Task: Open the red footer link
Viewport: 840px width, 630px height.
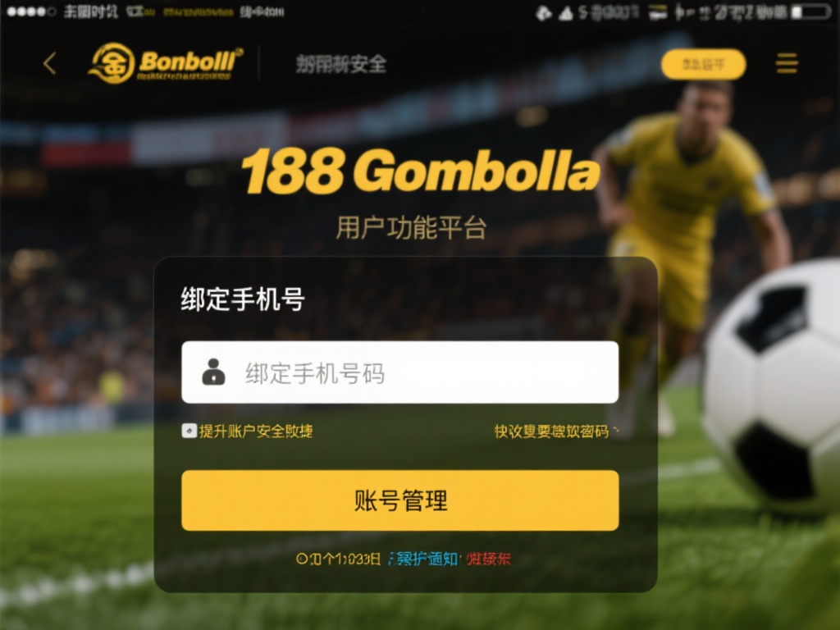Action: 488,559
